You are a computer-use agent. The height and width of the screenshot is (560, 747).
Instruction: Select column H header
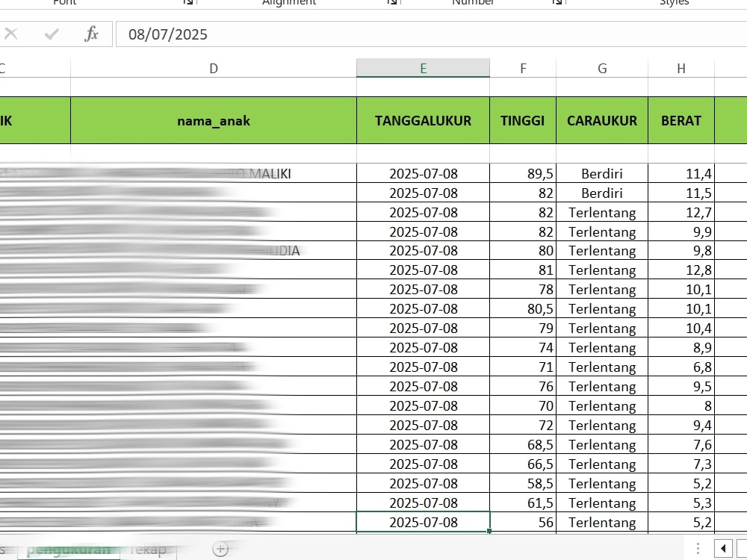[681, 68]
